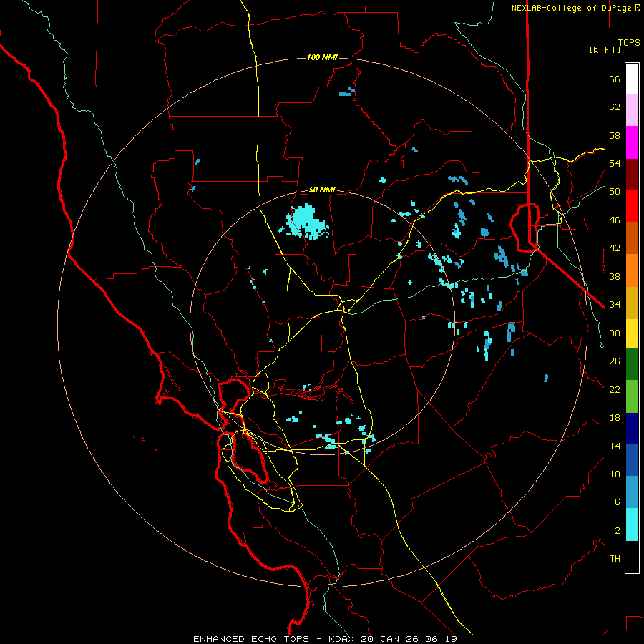The height and width of the screenshot is (644, 644).
Task: Click the burnt orange legend swatch
Action: pyautogui.click(x=632, y=238)
